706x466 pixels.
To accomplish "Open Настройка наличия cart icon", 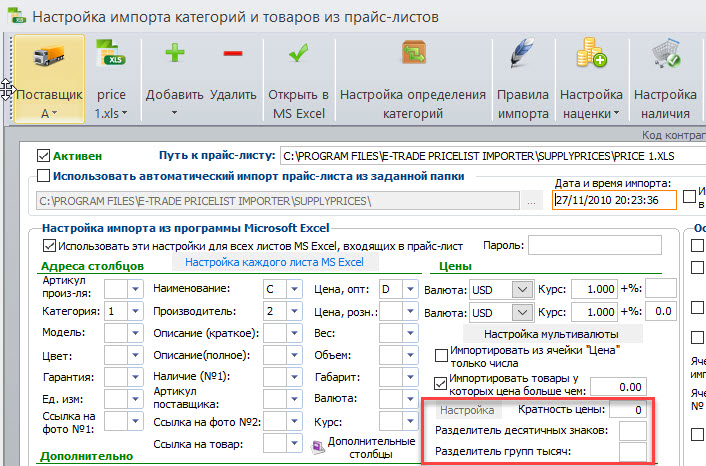I will coord(665,53).
